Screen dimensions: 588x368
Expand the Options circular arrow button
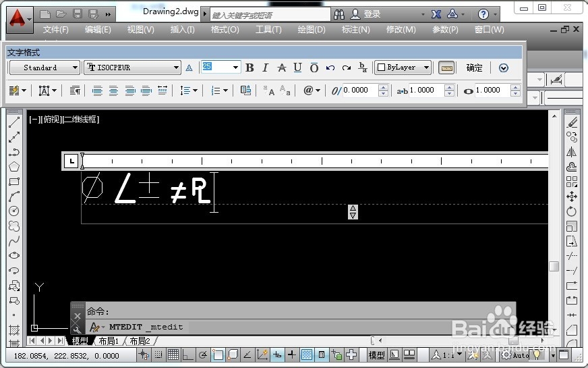click(504, 68)
